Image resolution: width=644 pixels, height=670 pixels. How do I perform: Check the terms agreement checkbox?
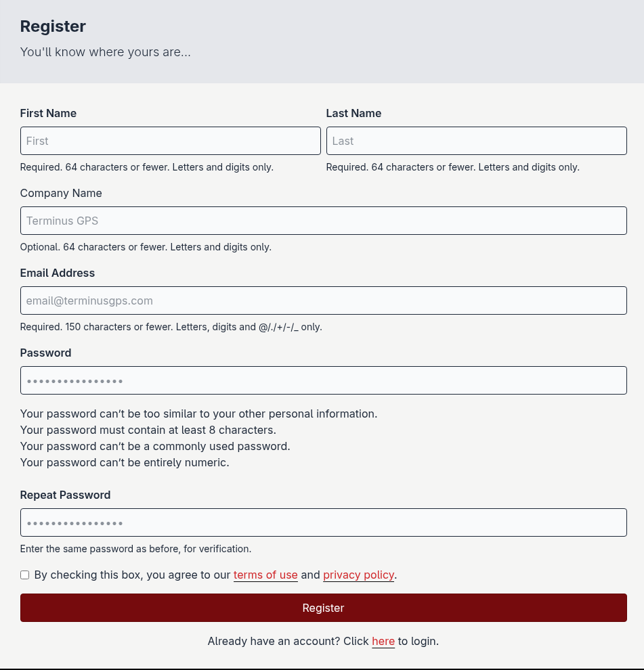pyautogui.click(x=24, y=575)
